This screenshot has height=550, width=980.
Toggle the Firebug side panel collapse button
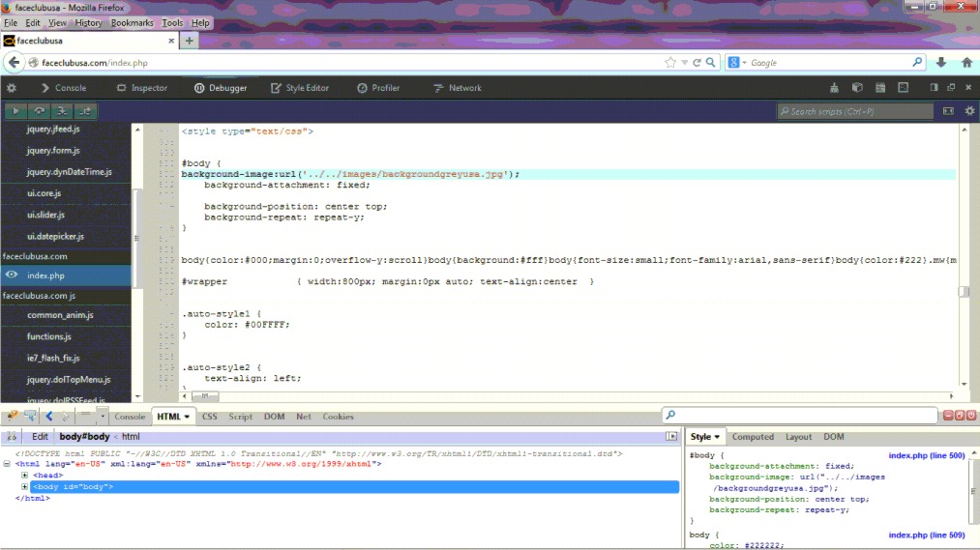[671, 437]
